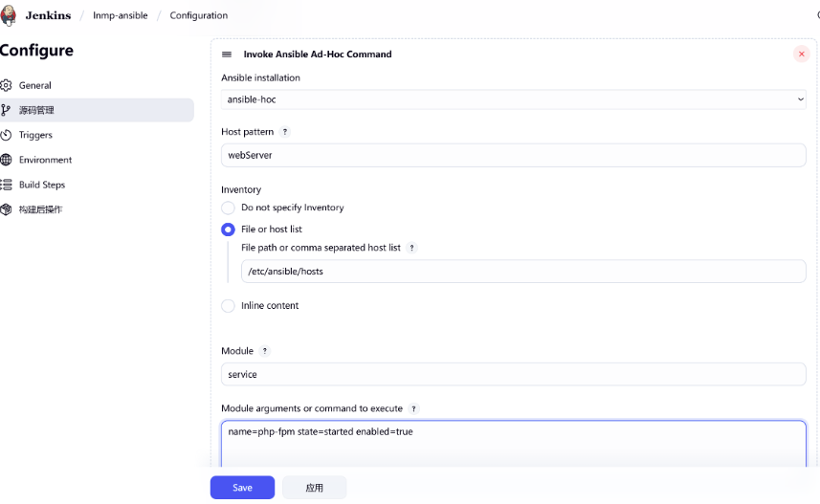Focus the Host pattern webServer field
The height and width of the screenshot is (504, 820).
coord(514,155)
